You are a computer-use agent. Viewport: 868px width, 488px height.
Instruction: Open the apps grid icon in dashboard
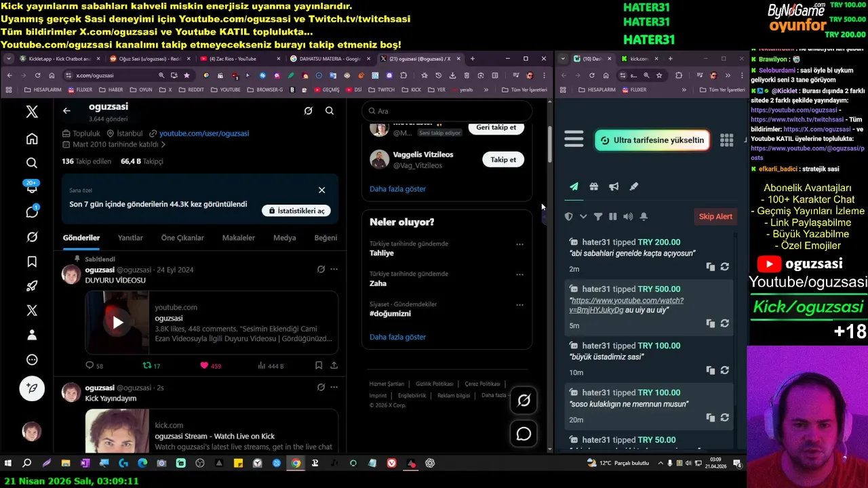click(x=726, y=140)
